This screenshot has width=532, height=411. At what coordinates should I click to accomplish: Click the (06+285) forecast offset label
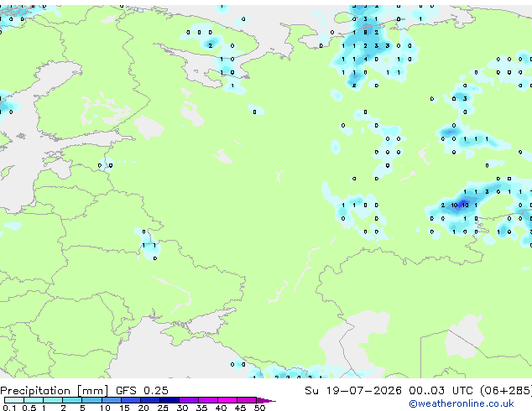505,391
